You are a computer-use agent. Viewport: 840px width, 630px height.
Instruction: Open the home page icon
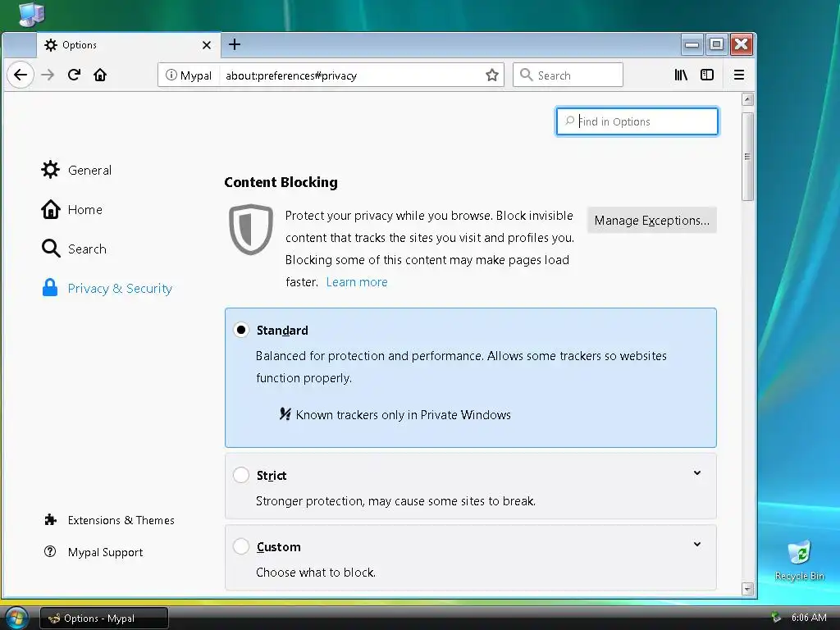100,75
